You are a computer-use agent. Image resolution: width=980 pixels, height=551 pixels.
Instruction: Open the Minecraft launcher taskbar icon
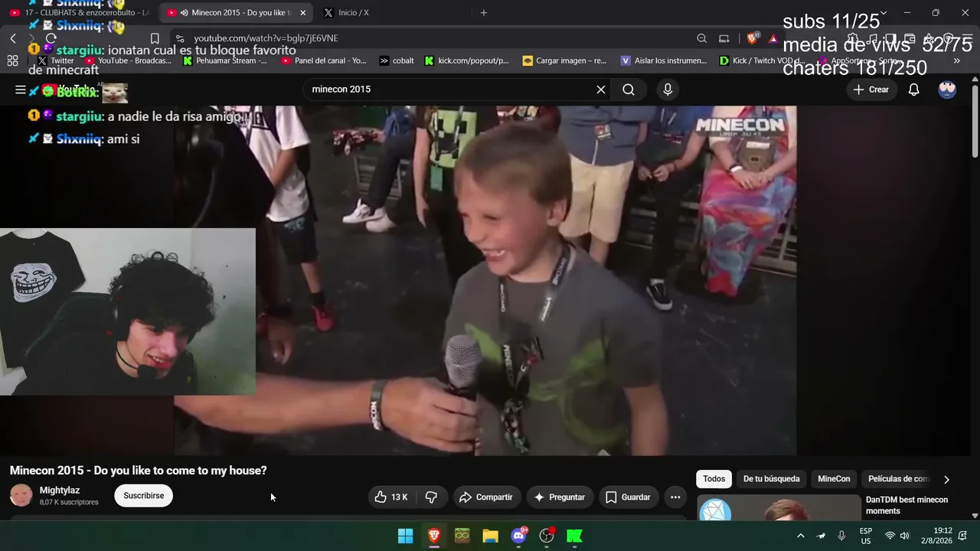tap(462, 536)
